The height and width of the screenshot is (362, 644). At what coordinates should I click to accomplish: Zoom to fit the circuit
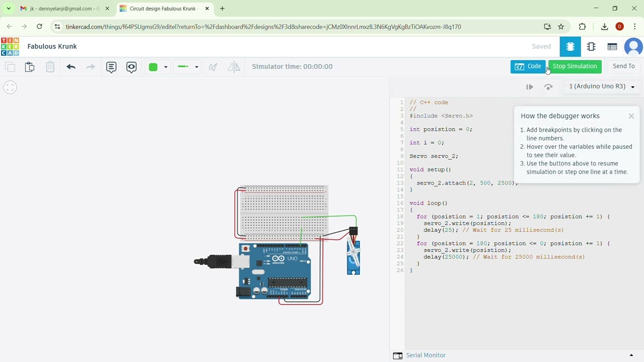[x=10, y=87]
